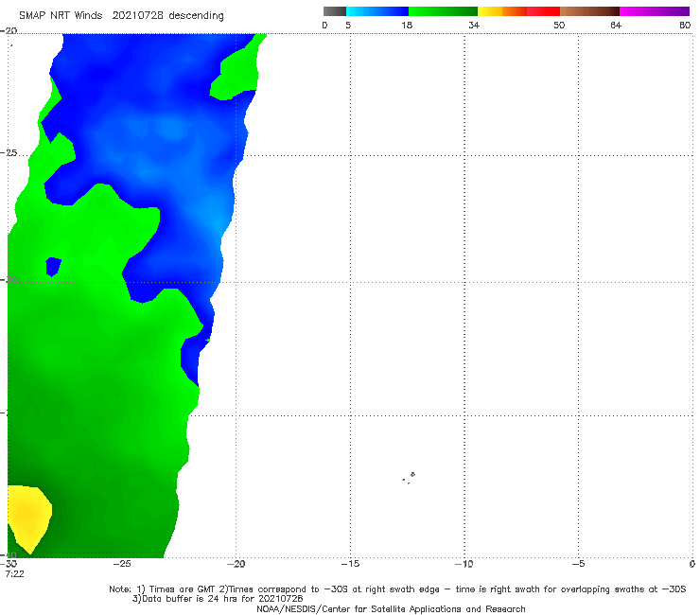
Task: Click the color bar tick label "5"
Action: pyautogui.click(x=348, y=25)
